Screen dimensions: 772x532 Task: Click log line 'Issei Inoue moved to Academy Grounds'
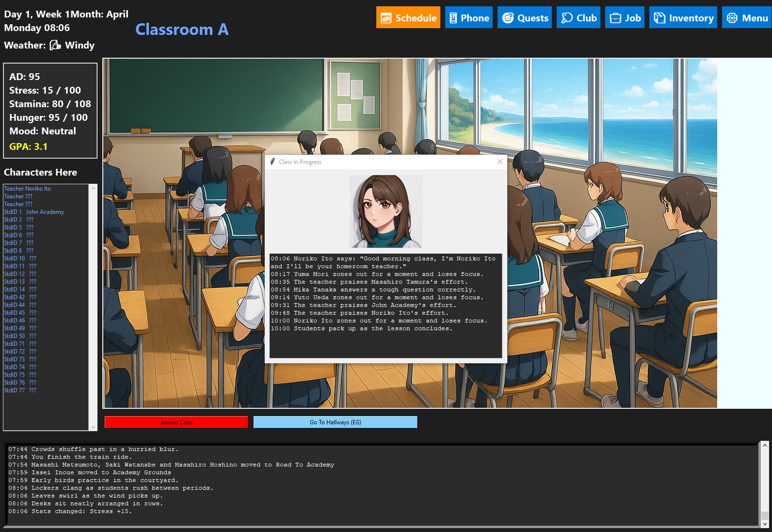pos(90,472)
